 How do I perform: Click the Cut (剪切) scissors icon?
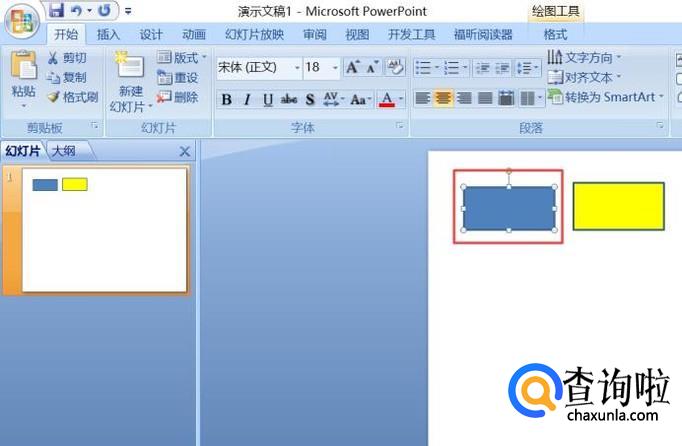(53, 58)
